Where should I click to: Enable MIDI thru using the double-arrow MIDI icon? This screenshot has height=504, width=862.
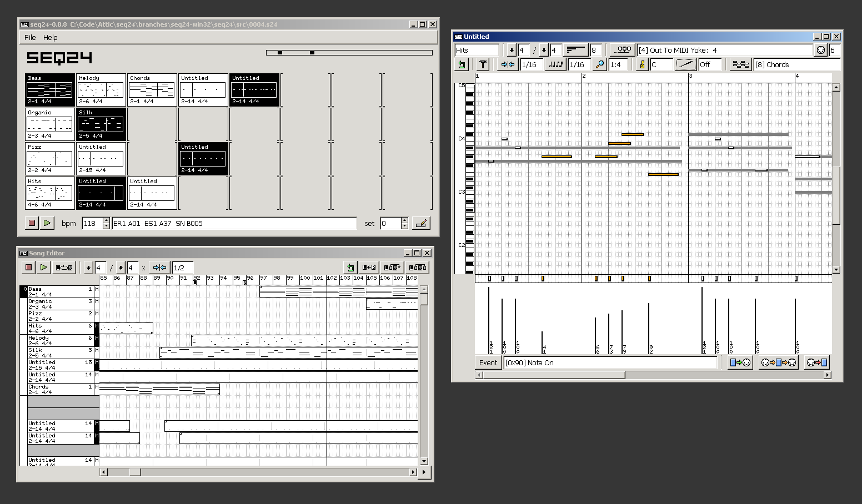[778, 362]
